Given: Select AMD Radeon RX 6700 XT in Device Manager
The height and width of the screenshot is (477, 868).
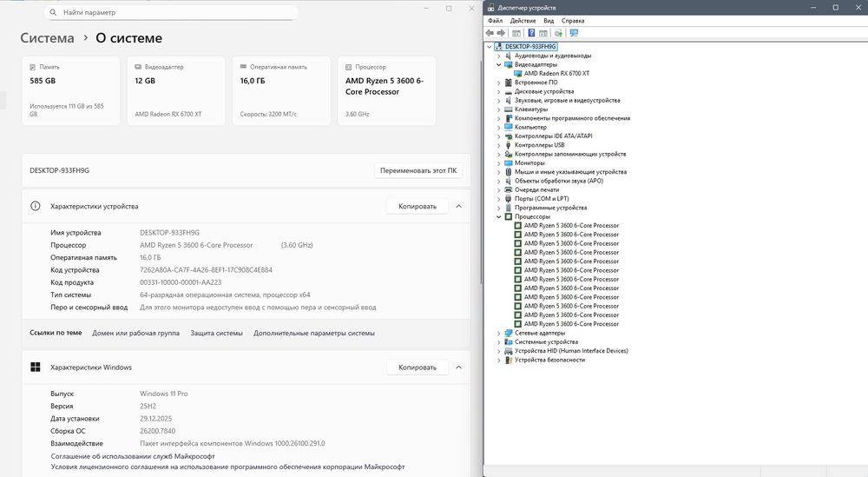Looking at the screenshot, I should pos(556,74).
